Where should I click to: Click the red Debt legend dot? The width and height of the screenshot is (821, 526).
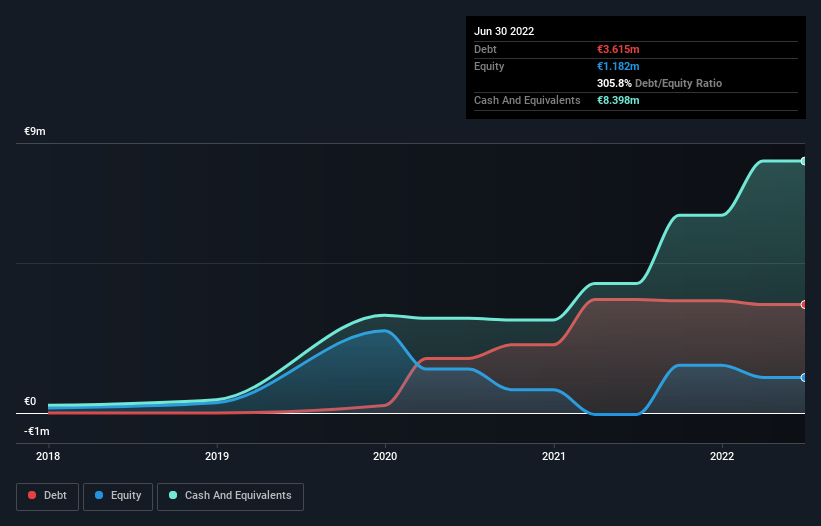point(32,495)
